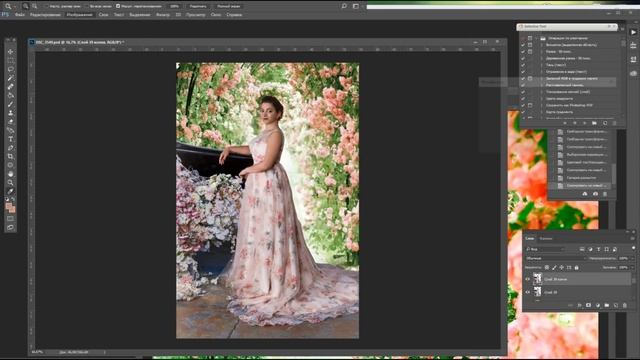Toggle 'Настр. размер окон' checkbox
This screenshot has width=640, height=360.
[47, 6]
